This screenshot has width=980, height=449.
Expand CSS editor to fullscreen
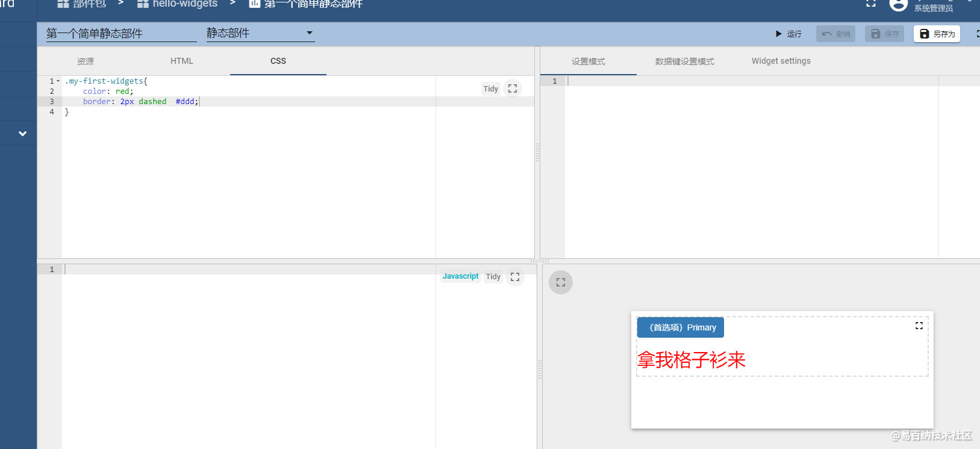pyautogui.click(x=513, y=88)
